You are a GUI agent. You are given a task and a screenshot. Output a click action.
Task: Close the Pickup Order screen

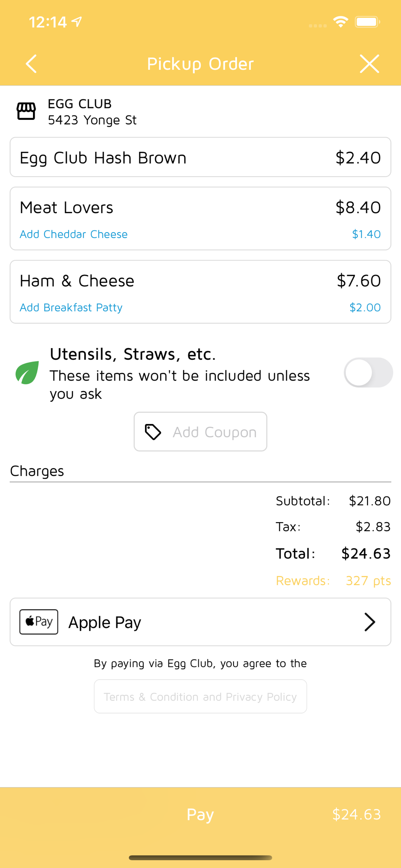369,64
